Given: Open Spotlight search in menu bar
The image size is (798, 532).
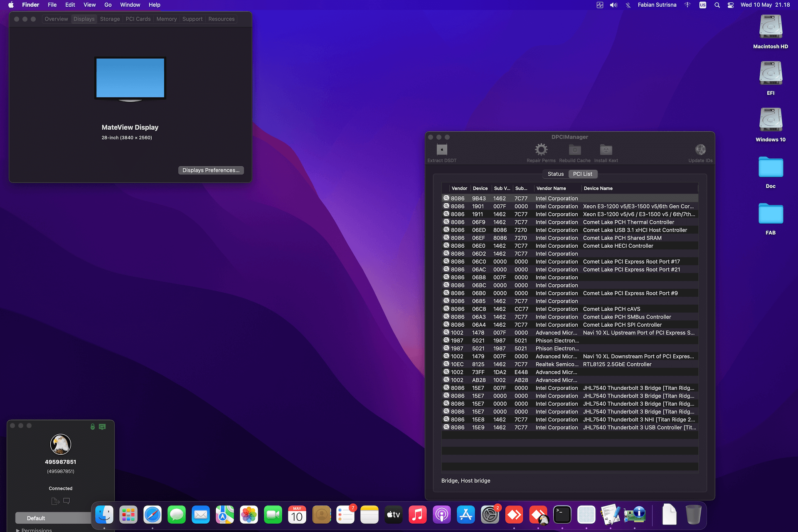Looking at the screenshot, I should pyautogui.click(x=717, y=5).
